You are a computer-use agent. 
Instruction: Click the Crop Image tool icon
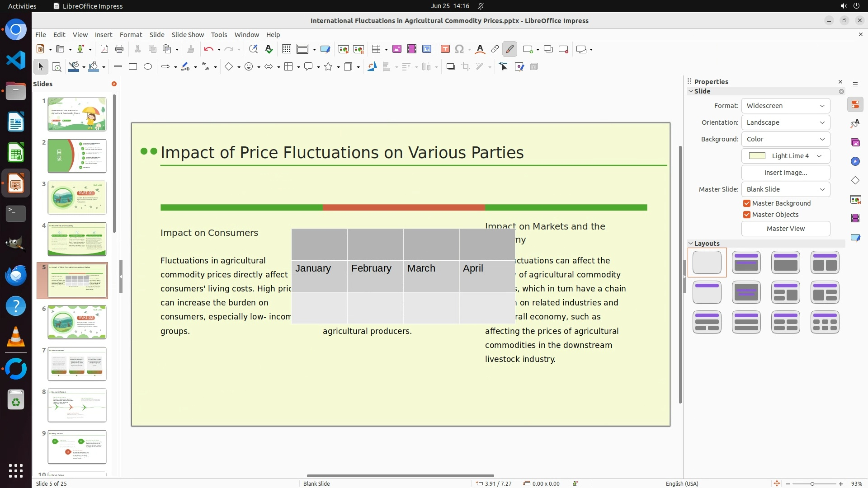(x=465, y=67)
